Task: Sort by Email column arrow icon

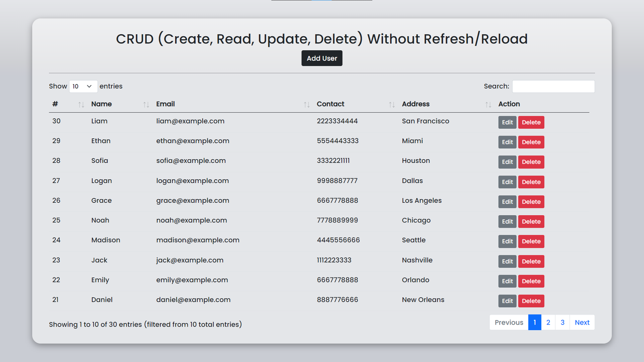Action: (x=306, y=105)
